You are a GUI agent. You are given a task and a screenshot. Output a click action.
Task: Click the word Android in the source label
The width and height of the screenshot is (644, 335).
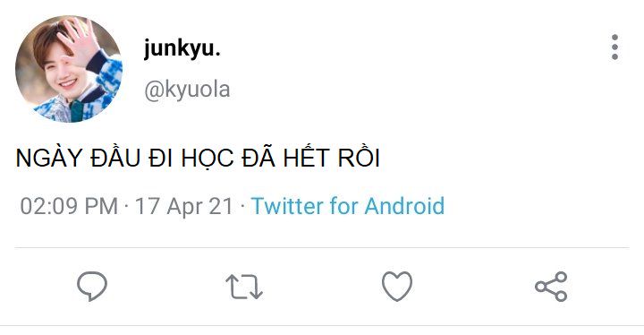pyautogui.click(x=404, y=206)
